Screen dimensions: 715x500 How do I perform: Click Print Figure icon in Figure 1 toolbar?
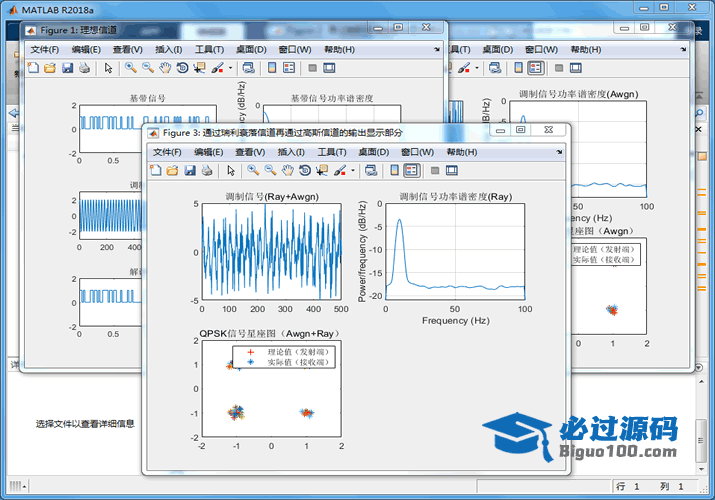coord(84,68)
